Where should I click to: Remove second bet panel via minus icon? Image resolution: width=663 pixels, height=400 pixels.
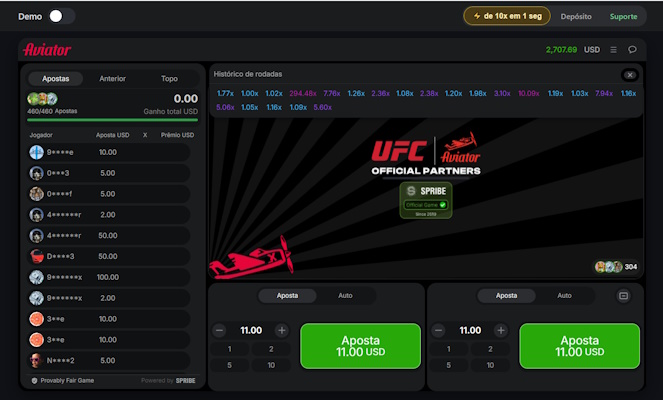[x=623, y=296]
